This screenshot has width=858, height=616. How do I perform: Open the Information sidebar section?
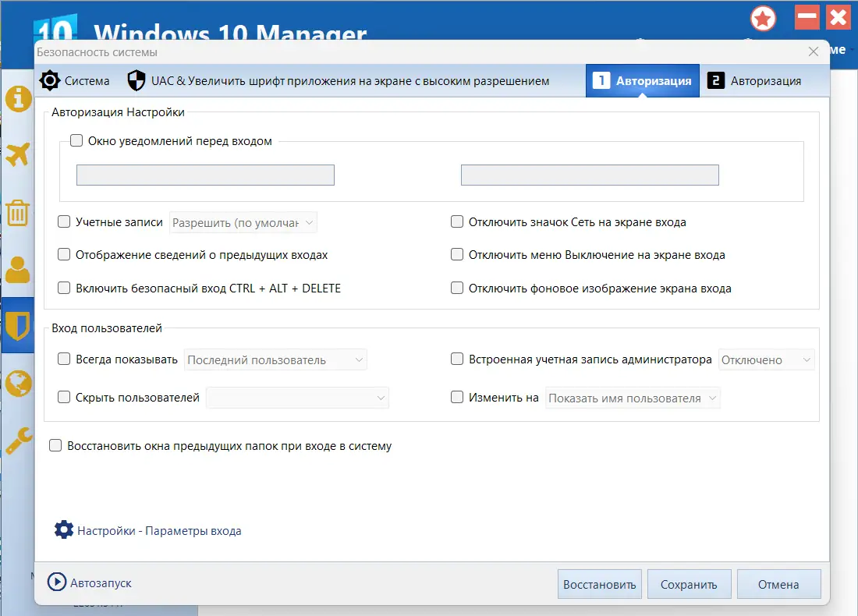(x=18, y=99)
